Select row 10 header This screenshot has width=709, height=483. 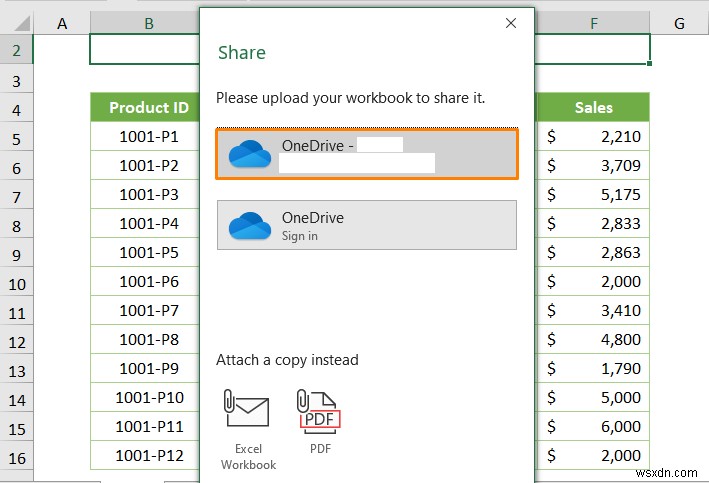pyautogui.click(x=16, y=282)
